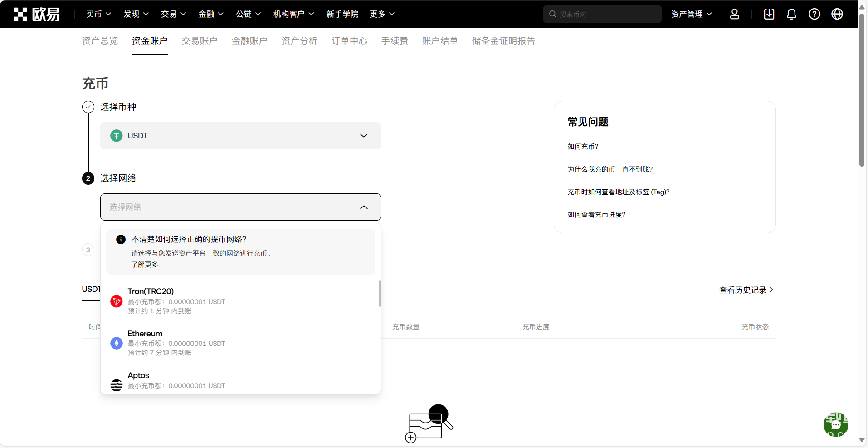Click the 充币进度 column header

click(536, 327)
